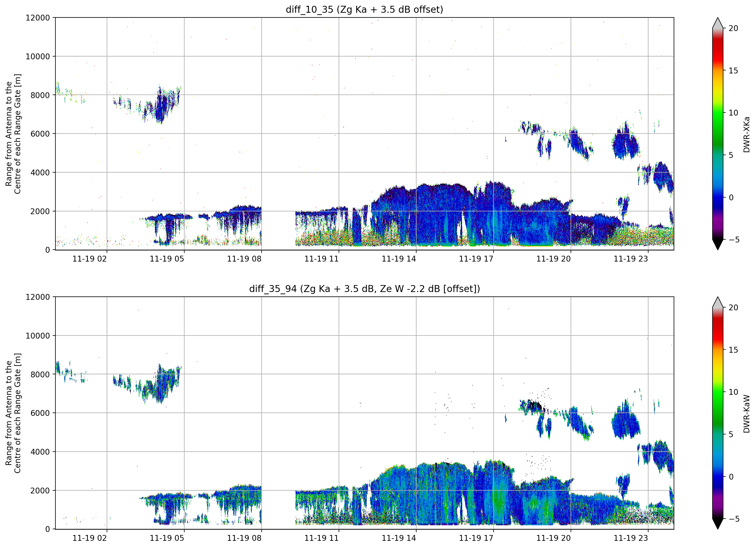Click '11-19 11' tick label under diff_35_94 plot

[x=322, y=538]
